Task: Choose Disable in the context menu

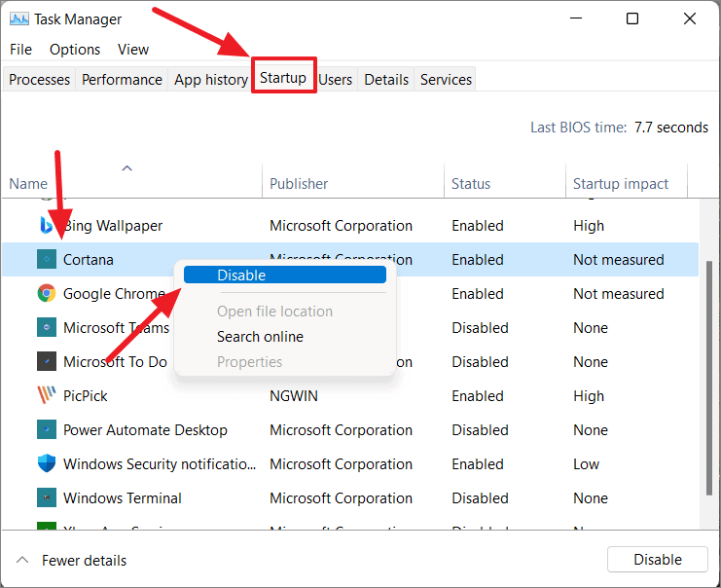Action: [x=285, y=275]
